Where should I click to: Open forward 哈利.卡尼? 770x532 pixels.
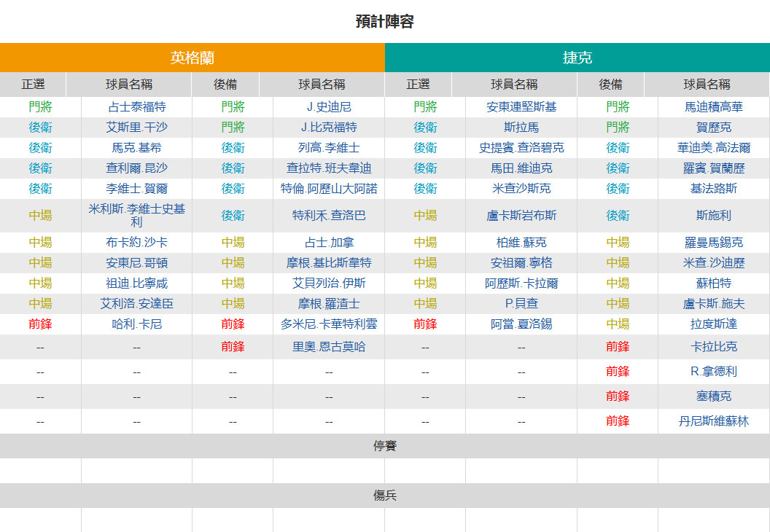point(137,324)
